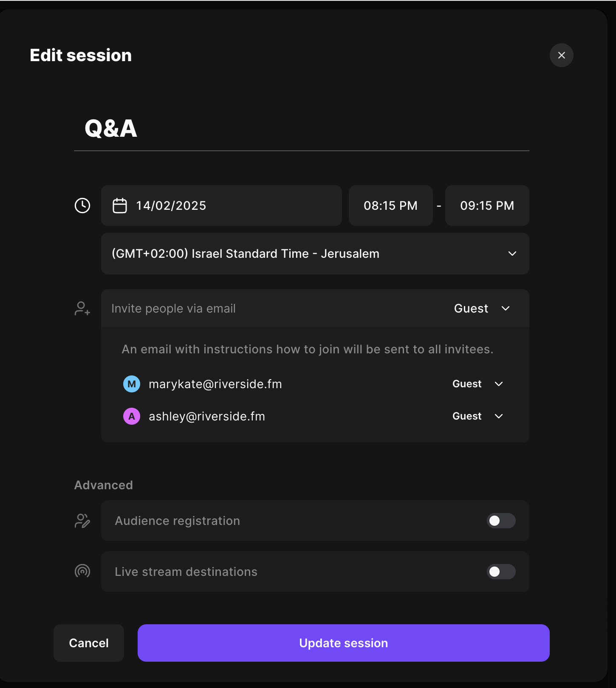Click the Invite people via email field
Image resolution: width=616 pixels, height=688 pixels.
coord(272,309)
